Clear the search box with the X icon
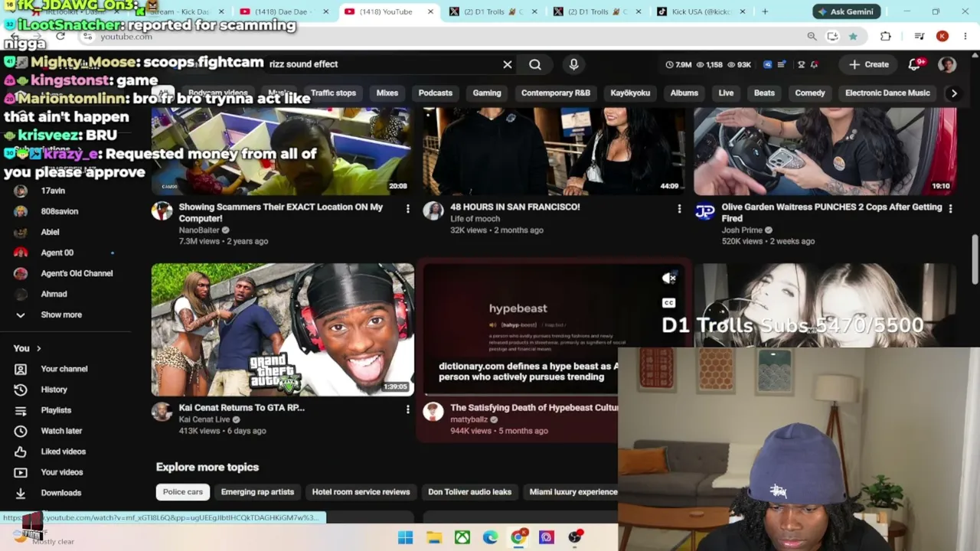 tap(507, 64)
